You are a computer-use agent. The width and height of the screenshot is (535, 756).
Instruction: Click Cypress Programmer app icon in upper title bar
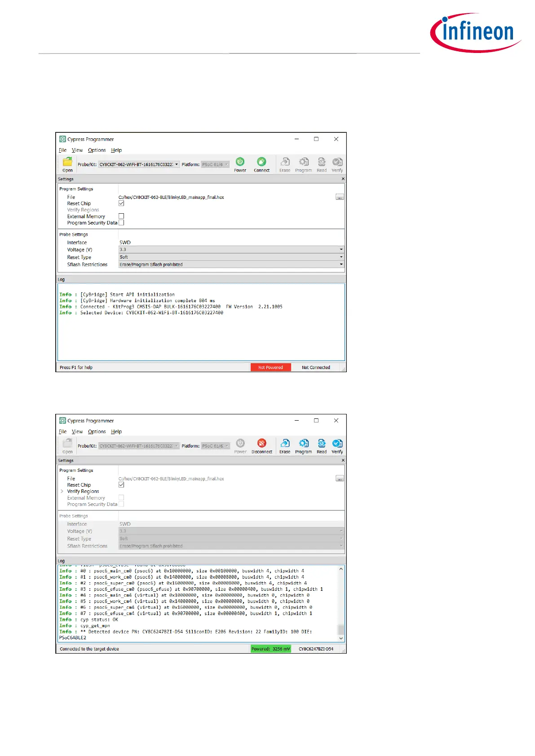(x=62, y=139)
